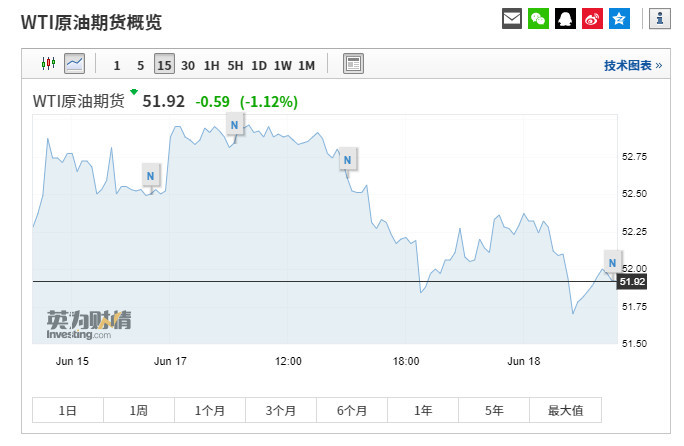This screenshot has width=684, height=446.
Task: Open the chart table view icon
Action: click(x=353, y=64)
